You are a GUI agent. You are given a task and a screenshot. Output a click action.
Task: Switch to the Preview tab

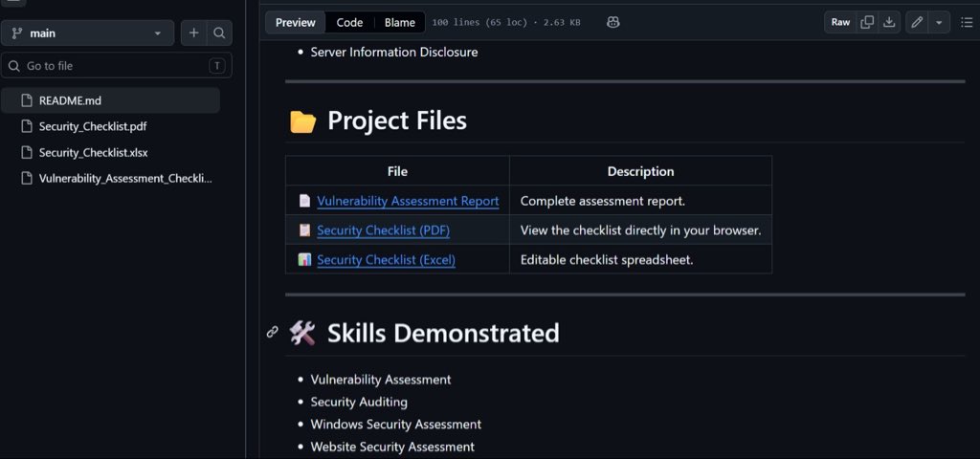(296, 23)
